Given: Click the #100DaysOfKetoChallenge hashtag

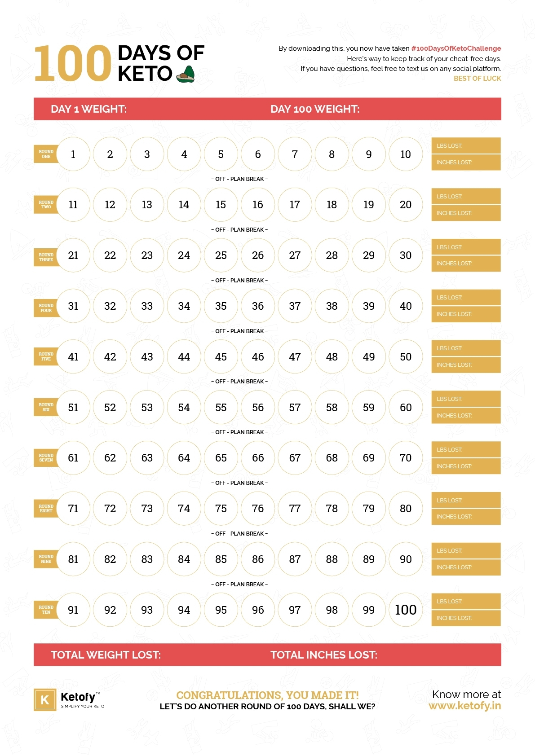Looking at the screenshot, I should [456, 48].
